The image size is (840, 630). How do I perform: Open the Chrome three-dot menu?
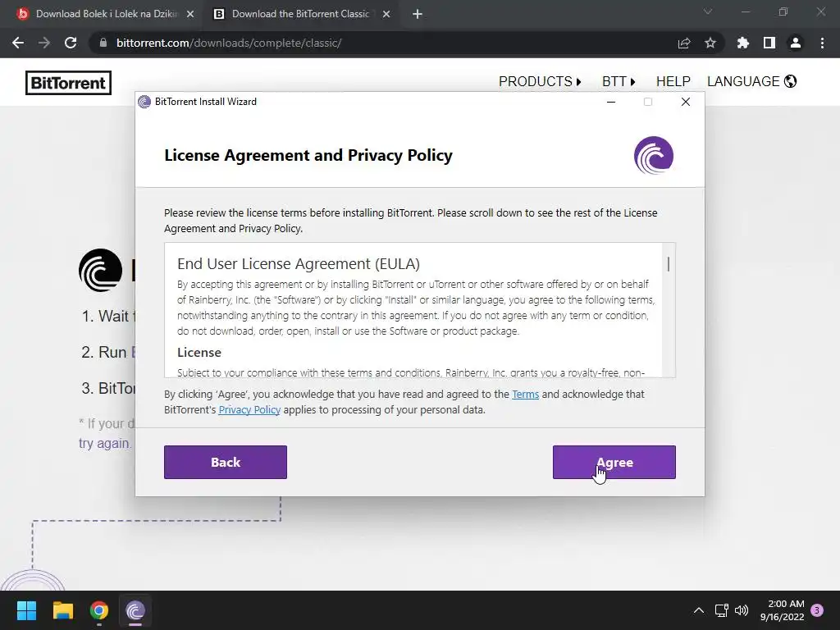click(x=822, y=43)
